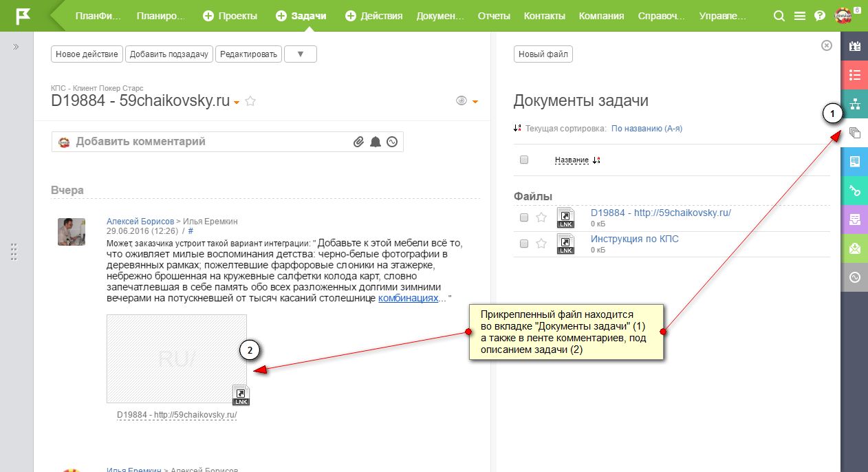Open the orange dropdown beside the task title
This screenshot has height=472, width=868.
(x=237, y=103)
